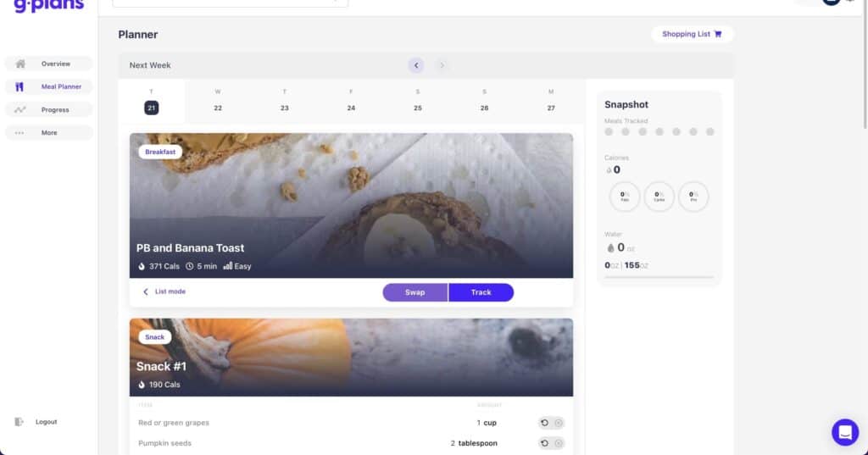The height and width of the screenshot is (455, 868).
Task: Swap the Red or green grapes item
Action: tap(545, 423)
